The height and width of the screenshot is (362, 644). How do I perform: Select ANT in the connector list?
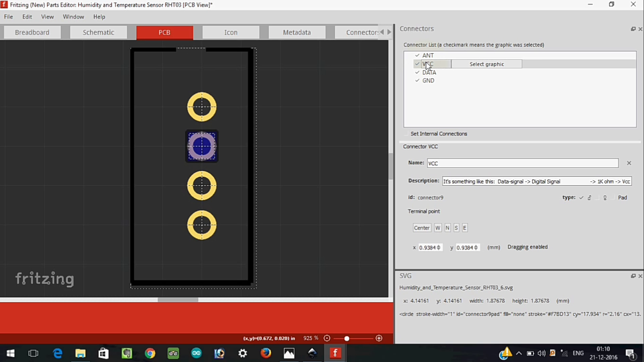428,55
